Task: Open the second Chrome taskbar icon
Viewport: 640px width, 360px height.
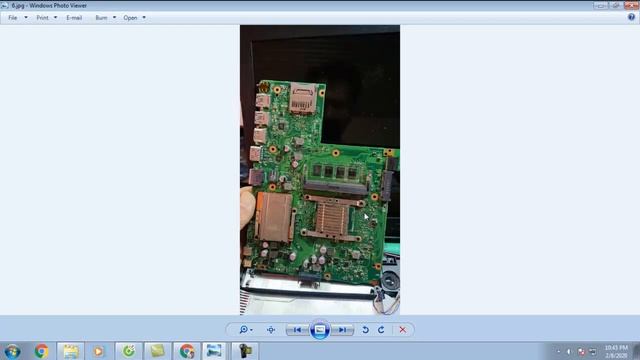Action: (187, 351)
